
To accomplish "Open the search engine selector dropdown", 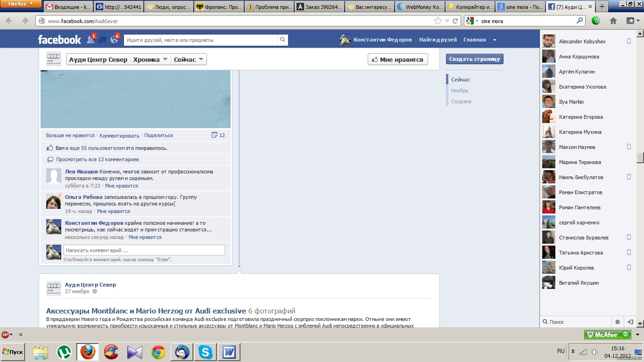I will pos(471,21).
